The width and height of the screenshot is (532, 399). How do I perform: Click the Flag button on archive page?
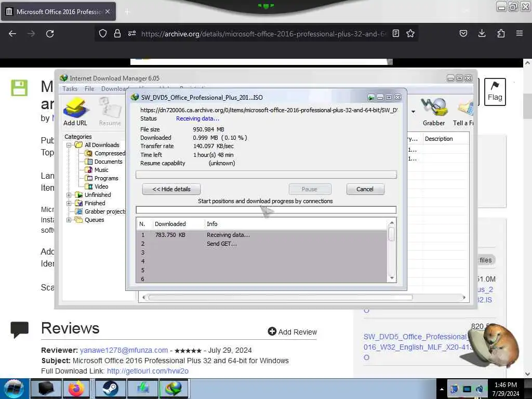[495, 92]
